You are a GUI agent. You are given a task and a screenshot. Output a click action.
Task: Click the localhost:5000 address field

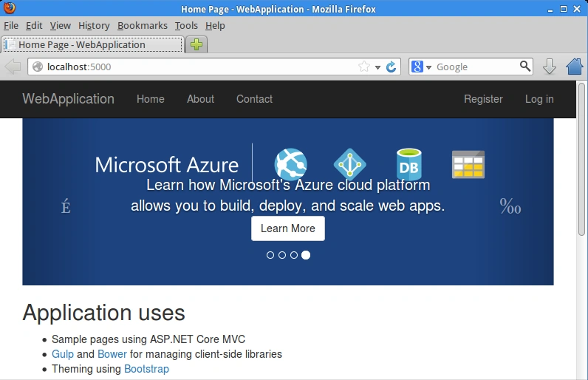(x=195, y=67)
